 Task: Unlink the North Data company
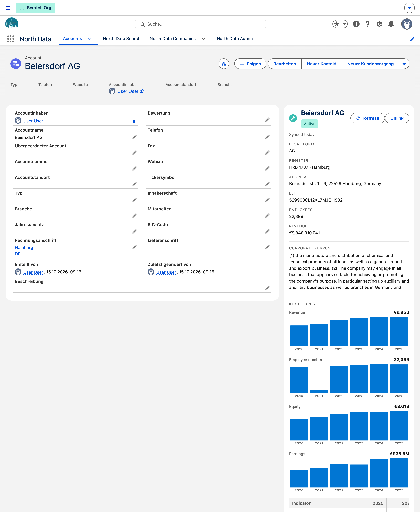[x=397, y=118]
